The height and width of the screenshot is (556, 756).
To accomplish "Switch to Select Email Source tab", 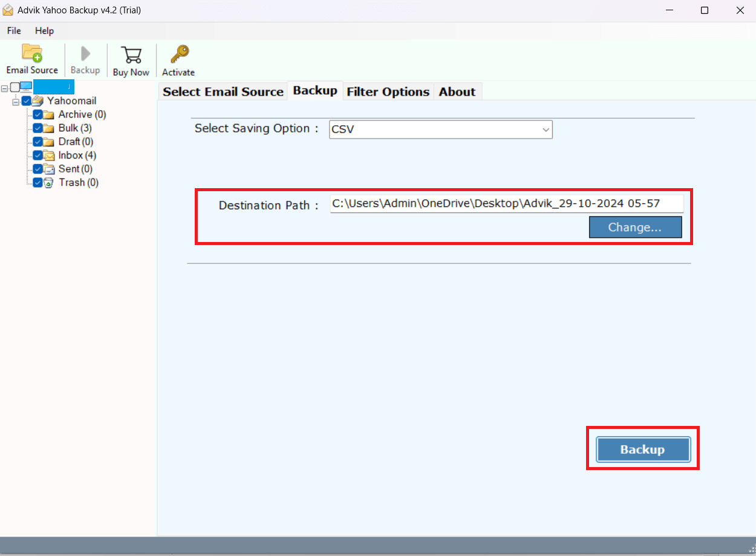I will point(223,91).
